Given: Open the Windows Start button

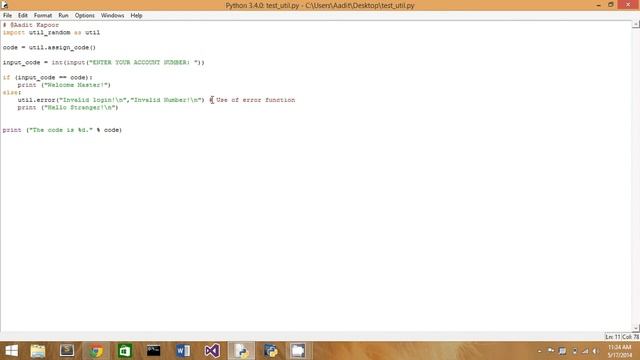Looking at the screenshot, I should click(11, 351).
